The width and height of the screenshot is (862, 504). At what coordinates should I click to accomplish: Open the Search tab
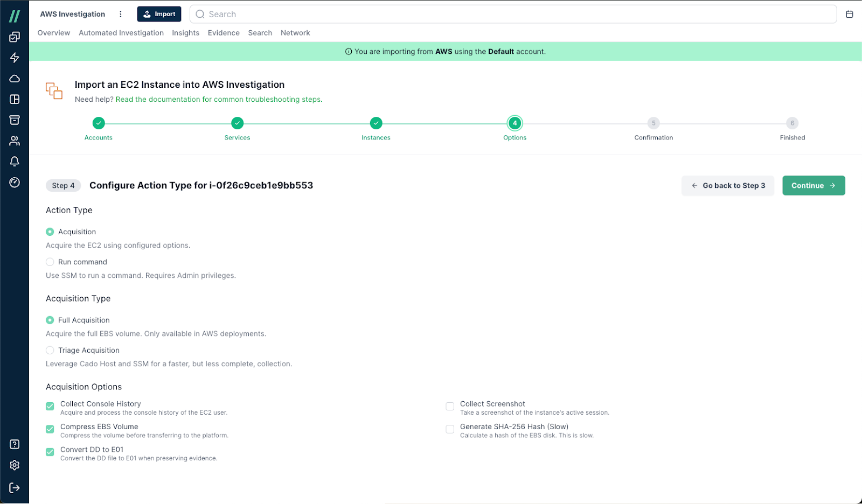(x=260, y=33)
